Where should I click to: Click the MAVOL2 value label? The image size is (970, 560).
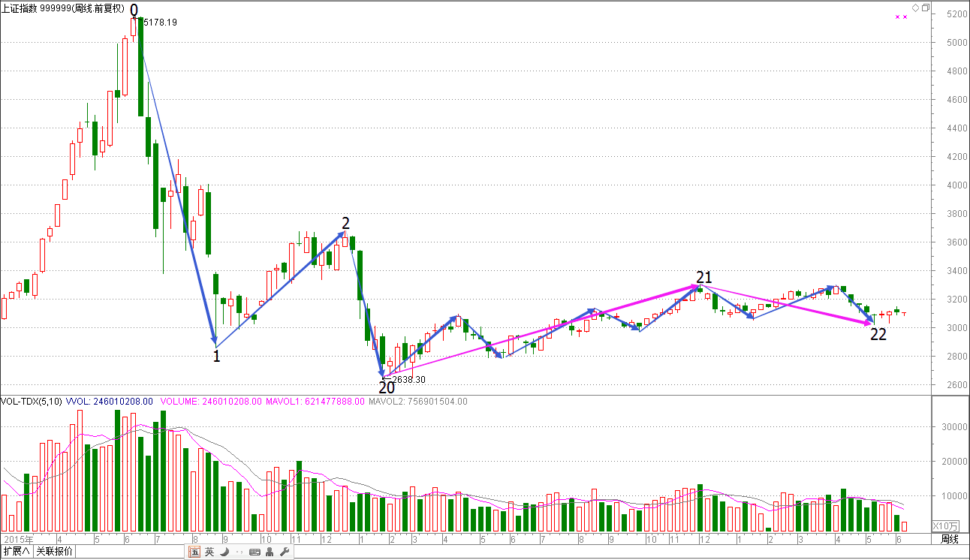418,402
